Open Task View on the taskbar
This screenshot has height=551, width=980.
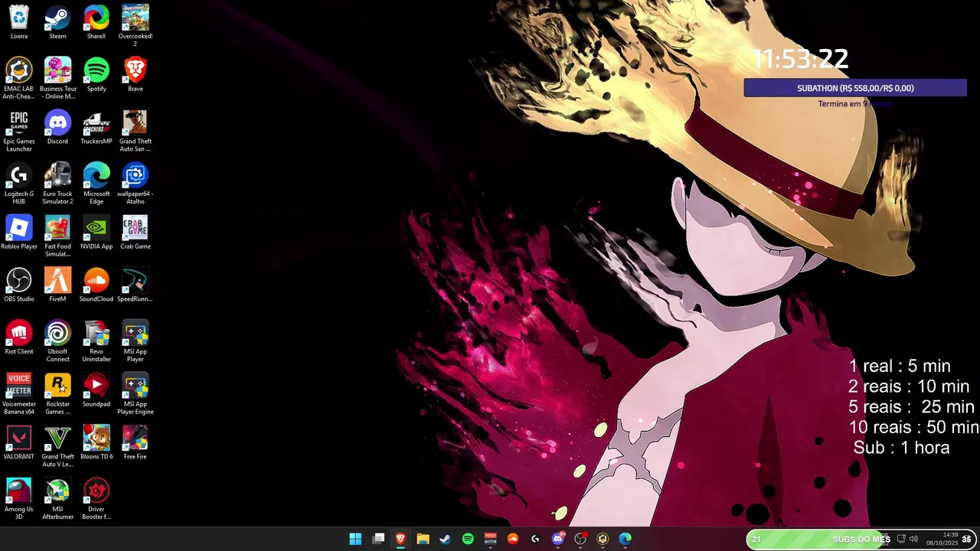point(378,539)
